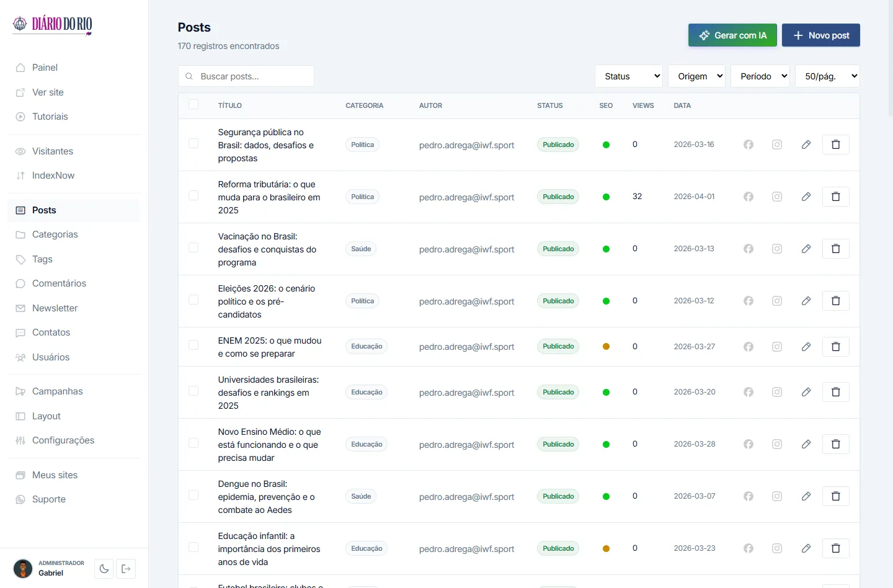Viewport: 893px width, 588px height.
Task: Edit the Vacinação no Brasil post
Action: [x=806, y=249]
